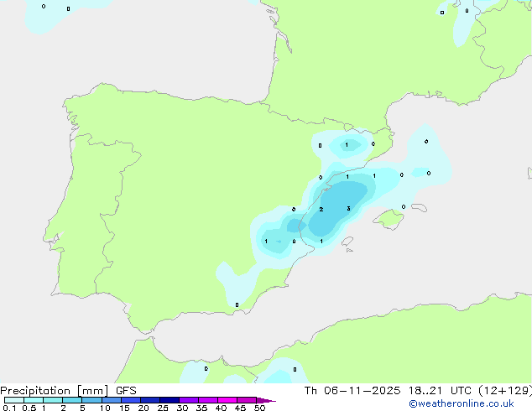Image resolution: width=532 pixels, height=411 pixels.
Task: Click the 45–50 mm legend color swatch
Action: 247,400
